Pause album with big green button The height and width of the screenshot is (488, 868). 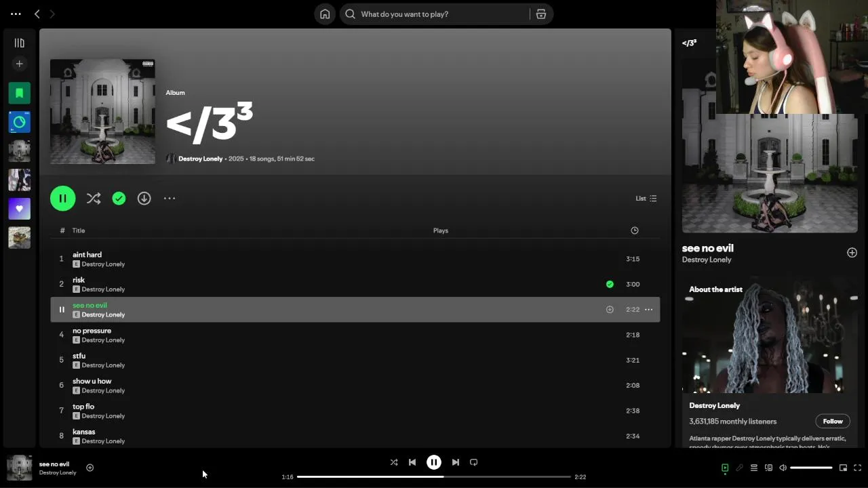pos(62,199)
